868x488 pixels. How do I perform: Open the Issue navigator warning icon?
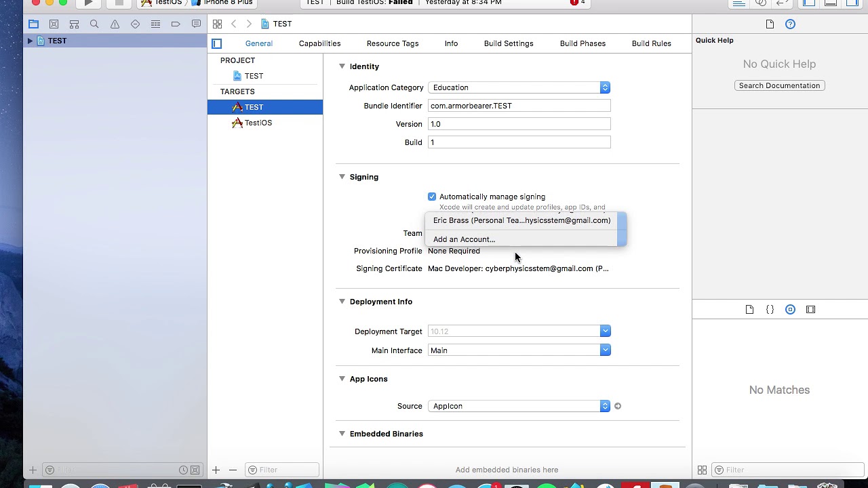click(115, 24)
